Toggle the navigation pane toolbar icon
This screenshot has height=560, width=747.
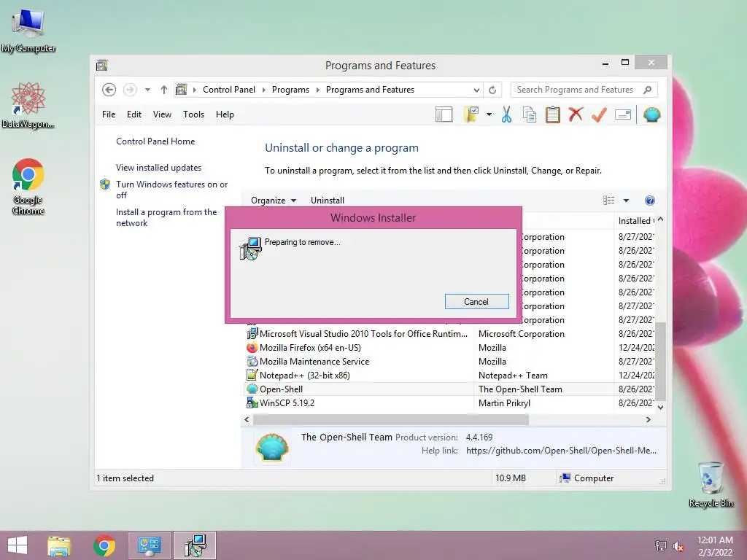(444, 114)
